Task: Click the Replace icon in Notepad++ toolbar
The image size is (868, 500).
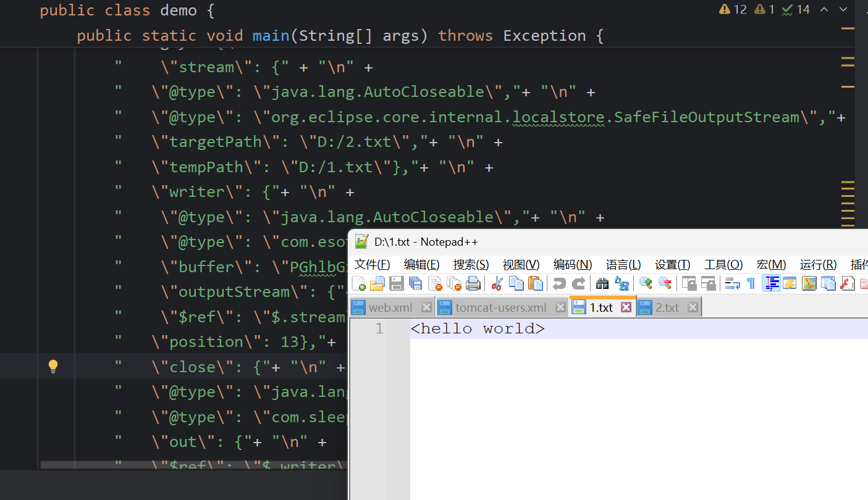Action: tap(622, 283)
